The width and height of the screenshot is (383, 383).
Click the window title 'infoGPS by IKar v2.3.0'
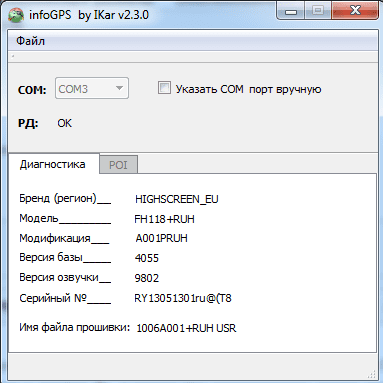coord(89,15)
